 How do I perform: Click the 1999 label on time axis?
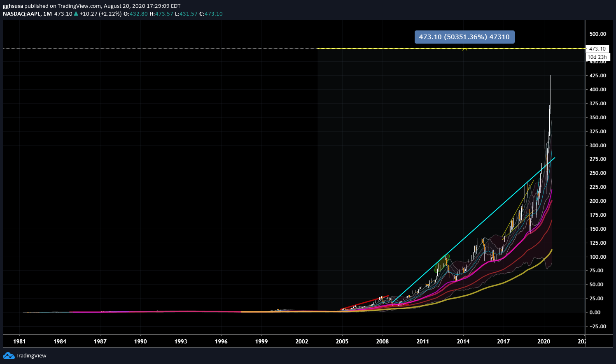[261, 341]
